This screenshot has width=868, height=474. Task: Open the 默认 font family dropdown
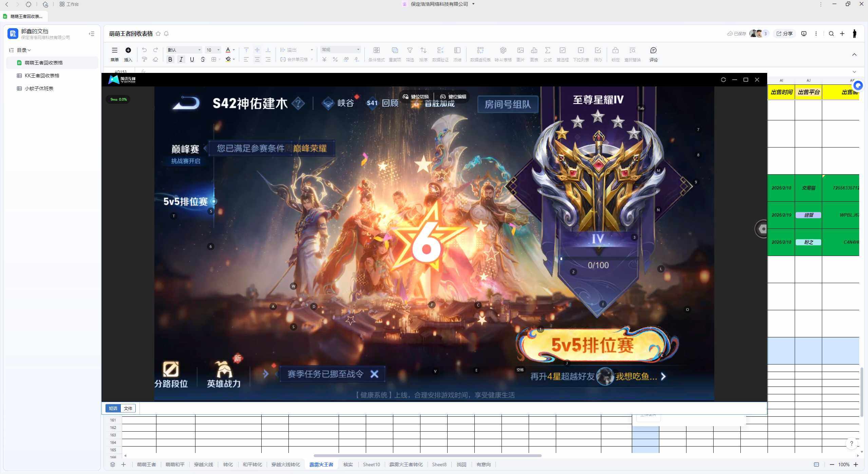coord(184,50)
